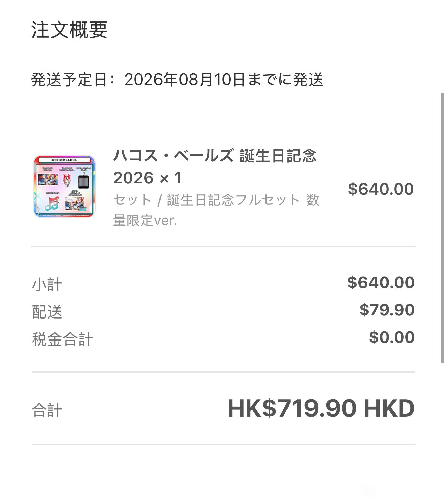The image size is (447, 504).
Task: Click the 配送 shipping label
Action: click(47, 312)
